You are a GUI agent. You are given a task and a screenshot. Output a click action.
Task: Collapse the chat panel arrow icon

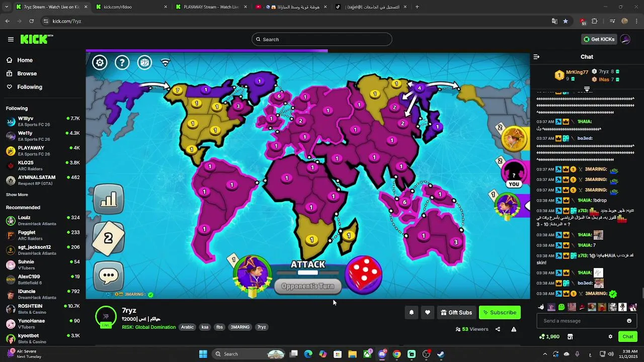click(536, 57)
